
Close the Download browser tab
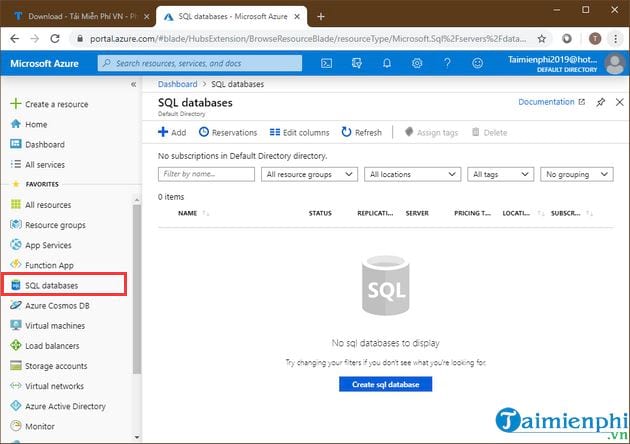147,16
